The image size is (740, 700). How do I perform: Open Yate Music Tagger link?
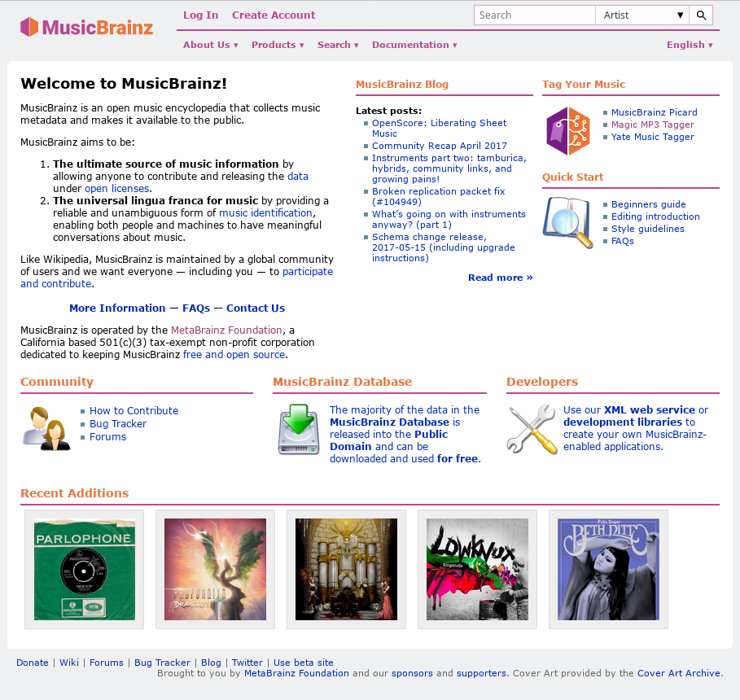pos(653,137)
